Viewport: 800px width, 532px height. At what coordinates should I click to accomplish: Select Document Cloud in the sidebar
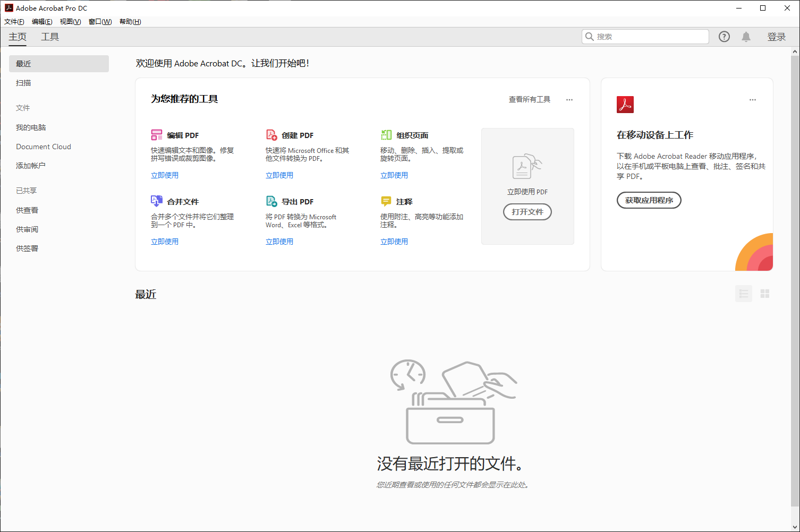(x=44, y=147)
